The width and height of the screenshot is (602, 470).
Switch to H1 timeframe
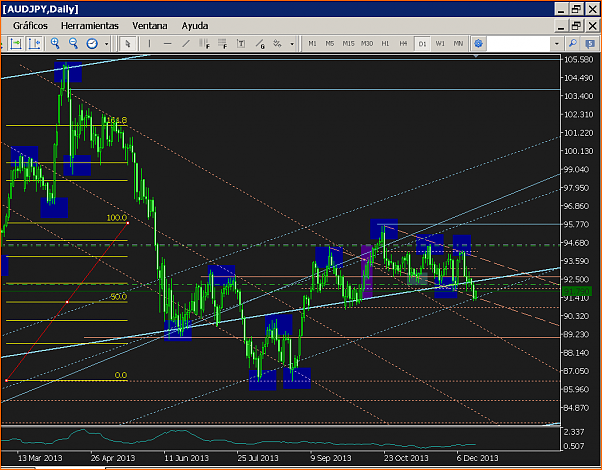coord(385,44)
